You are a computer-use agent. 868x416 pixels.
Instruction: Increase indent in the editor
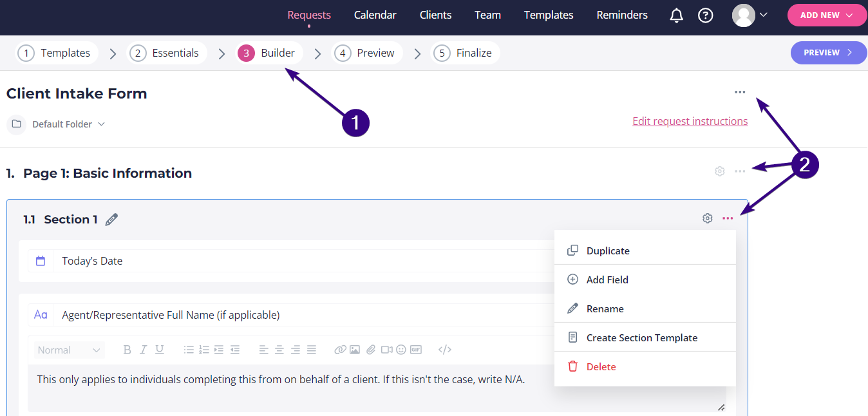(219, 350)
